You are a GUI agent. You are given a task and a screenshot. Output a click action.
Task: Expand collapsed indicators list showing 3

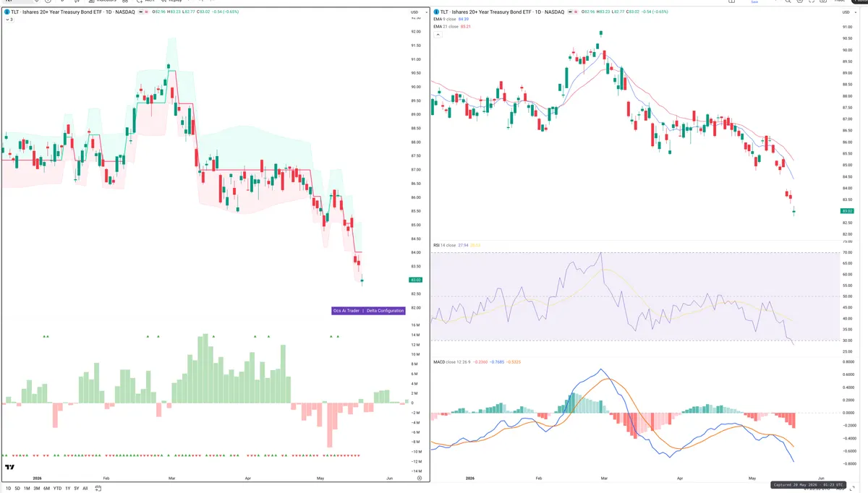point(8,20)
